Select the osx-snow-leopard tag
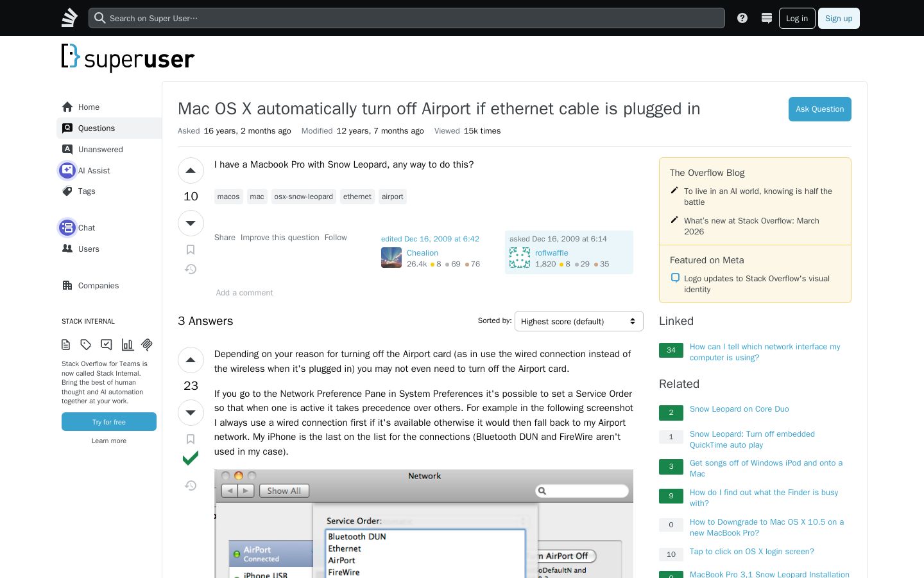The width and height of the screenshot is (924, 578). point(304,197)
